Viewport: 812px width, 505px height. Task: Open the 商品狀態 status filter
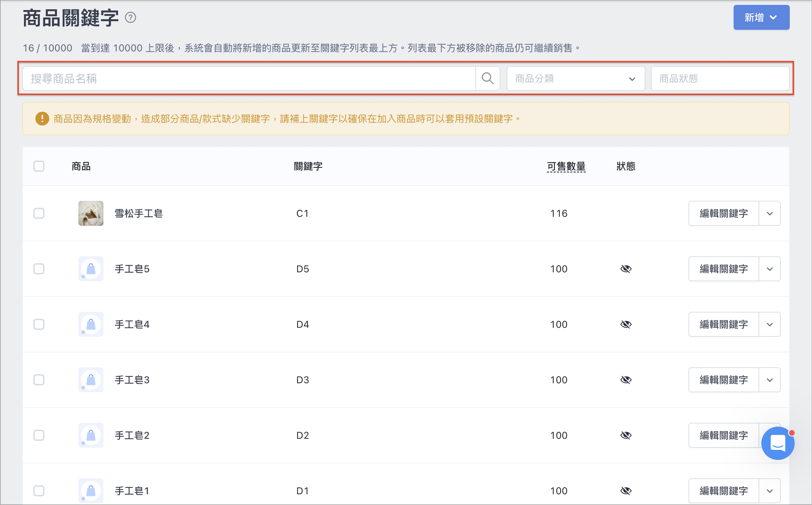(720, 78)
